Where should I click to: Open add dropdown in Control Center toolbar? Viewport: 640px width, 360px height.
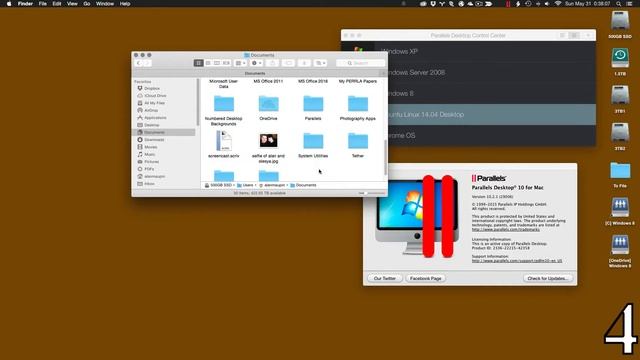pos(588,36)
